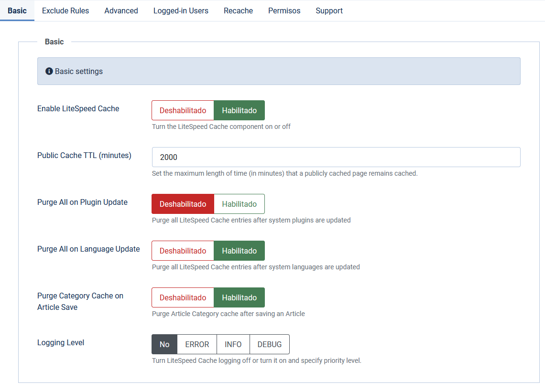Click 'Purge Article Category cache after saving' hint
The width and height of the screenshot is (545, 392).
[229, 314]
